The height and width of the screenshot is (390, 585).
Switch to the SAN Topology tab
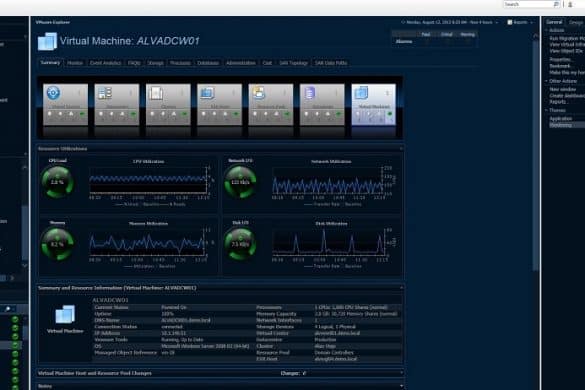294,63
